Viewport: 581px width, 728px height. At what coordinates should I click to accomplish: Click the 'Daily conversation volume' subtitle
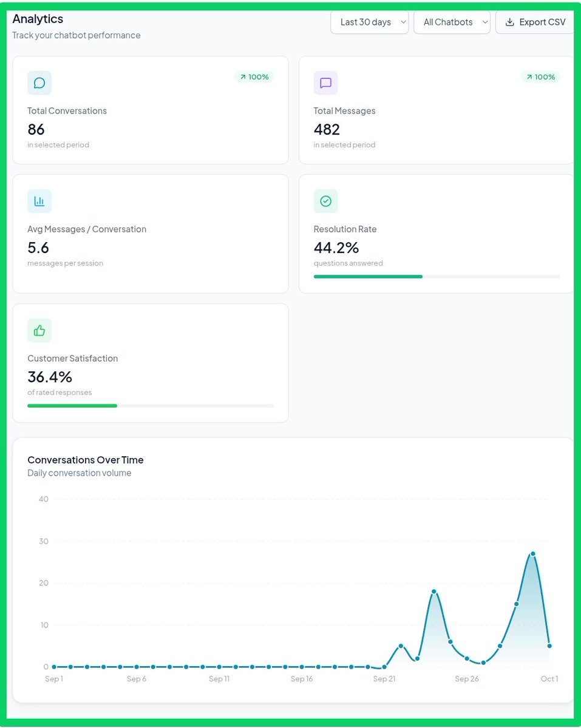coord(80,473)
